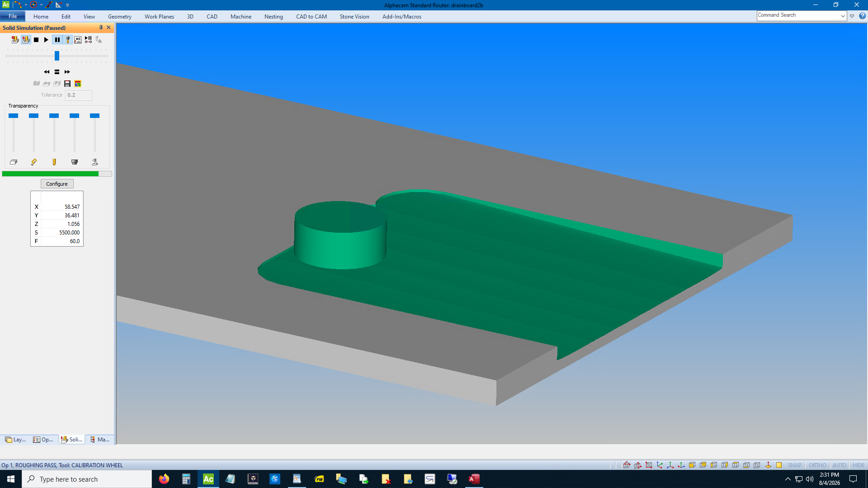Open the Configure button
This screenshot has height=488, width=868.
click(x=57, y=184)
